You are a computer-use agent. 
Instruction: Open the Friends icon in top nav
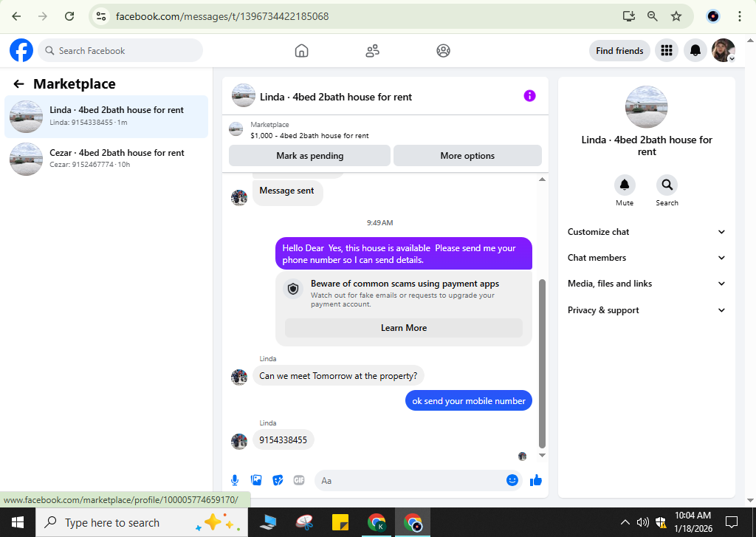(372, 51)
